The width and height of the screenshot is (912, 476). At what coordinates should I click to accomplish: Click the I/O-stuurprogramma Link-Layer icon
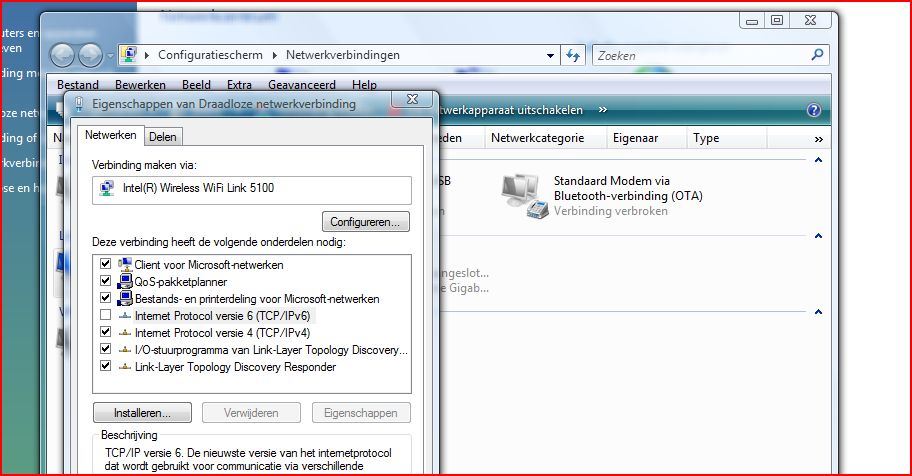point(124,350)
